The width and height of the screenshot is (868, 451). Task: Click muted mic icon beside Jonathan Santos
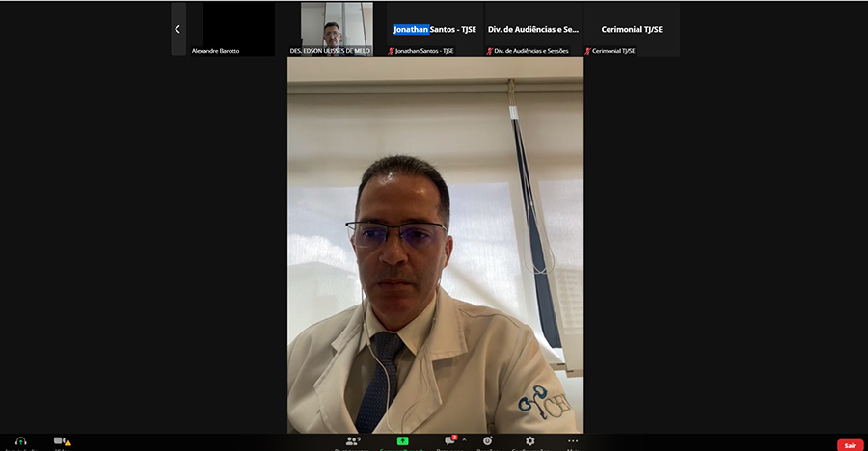pos(392,51)
